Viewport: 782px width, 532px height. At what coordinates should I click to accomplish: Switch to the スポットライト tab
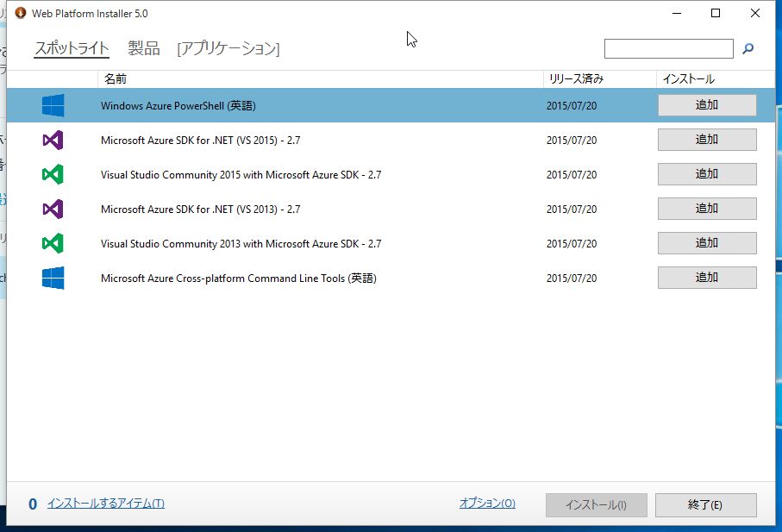(72, 48)
